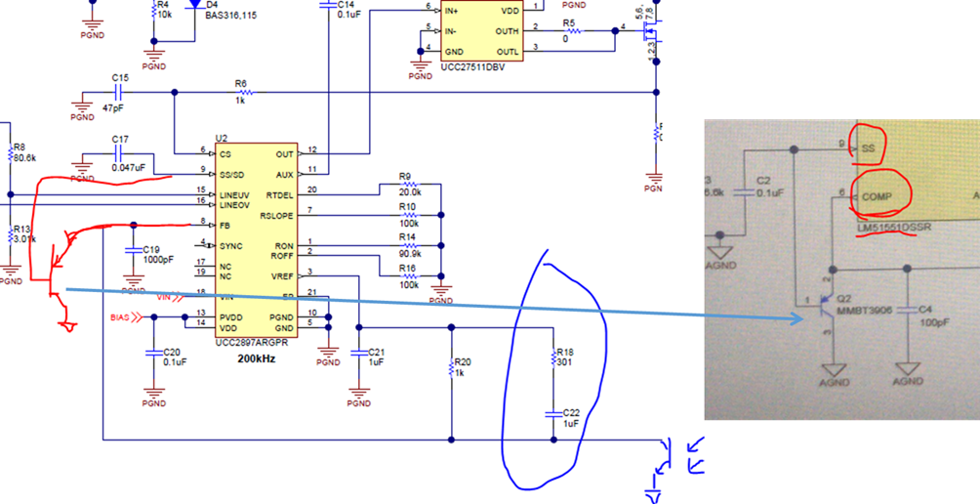Click the IN- pin label on gate driver

pos(450,30)
